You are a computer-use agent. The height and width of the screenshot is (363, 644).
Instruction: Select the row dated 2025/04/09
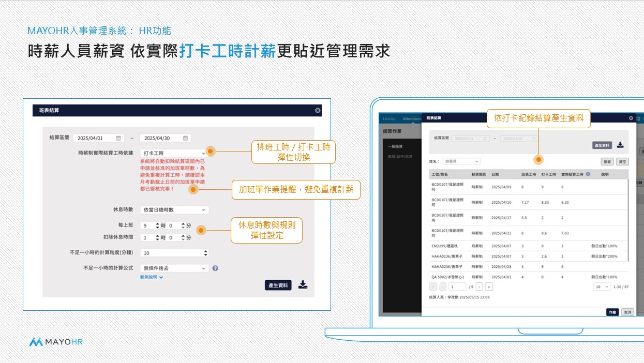pos(528,187)
